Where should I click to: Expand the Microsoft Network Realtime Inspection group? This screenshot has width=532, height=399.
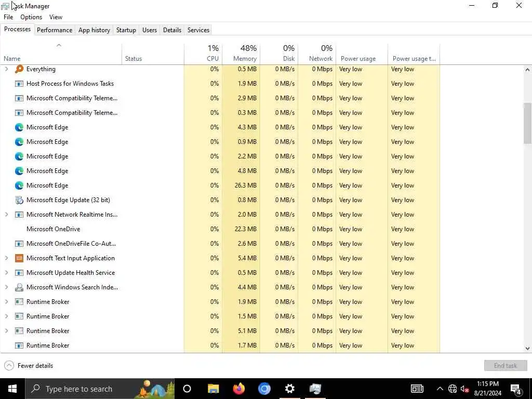coord(6,215)
